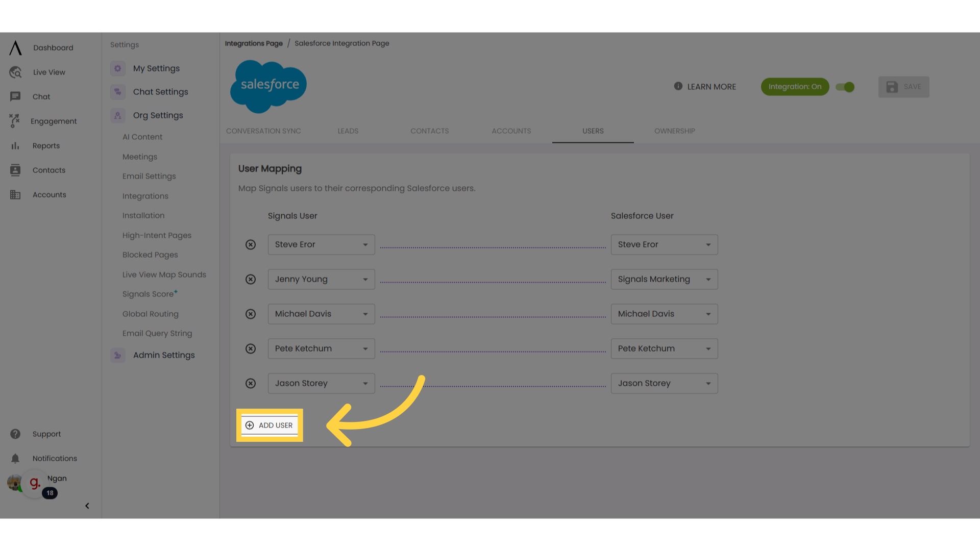Open the Engagement icon
The width and height of the screenshot is (980, 551).
14,121
